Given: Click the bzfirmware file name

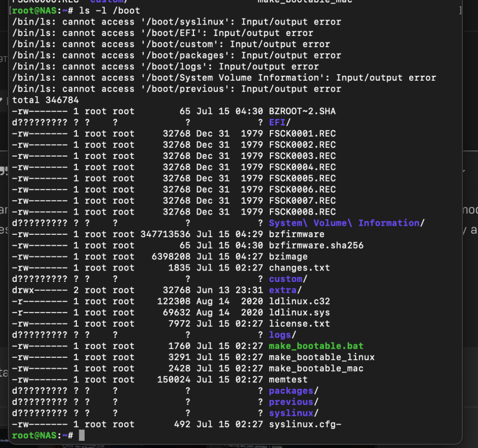Looking at the screenshot, I should pos(297,234).
